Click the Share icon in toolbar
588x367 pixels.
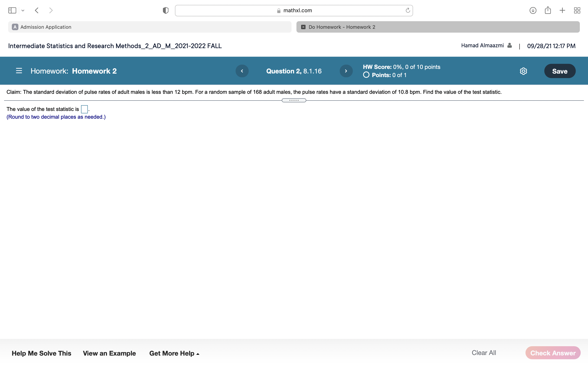pos(548,10)
